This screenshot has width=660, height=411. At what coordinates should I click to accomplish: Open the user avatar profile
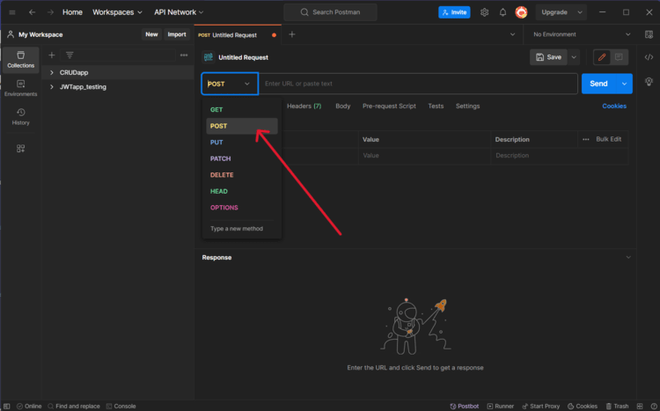[x=521, y=12]
